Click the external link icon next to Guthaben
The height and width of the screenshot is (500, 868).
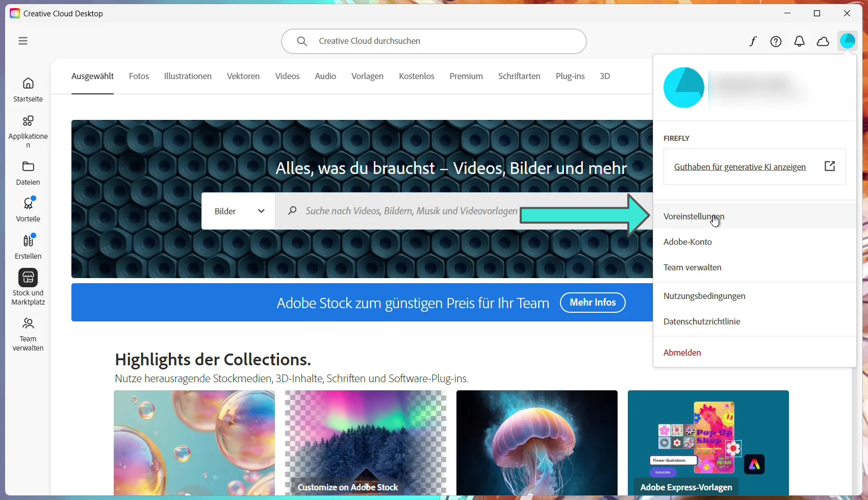pyautogui.click(x=830, y=166)
